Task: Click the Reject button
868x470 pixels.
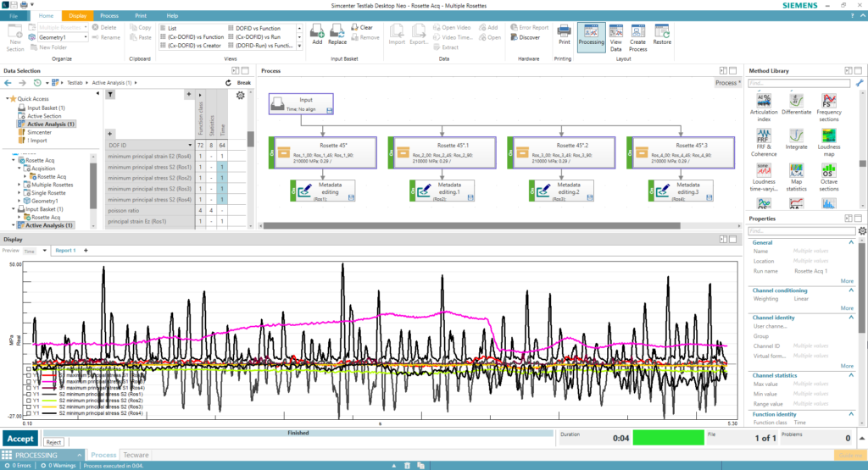Action: pos(53,442)
